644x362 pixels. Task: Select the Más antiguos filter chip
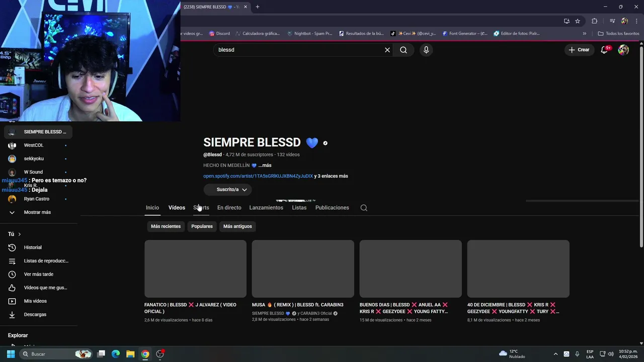click(x=237, y=226)
